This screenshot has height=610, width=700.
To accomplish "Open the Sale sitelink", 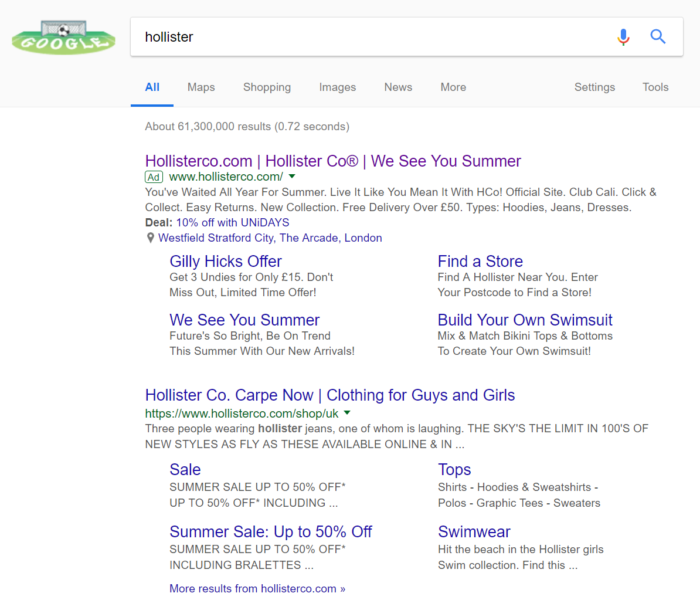I will click(x=185, y=469).
